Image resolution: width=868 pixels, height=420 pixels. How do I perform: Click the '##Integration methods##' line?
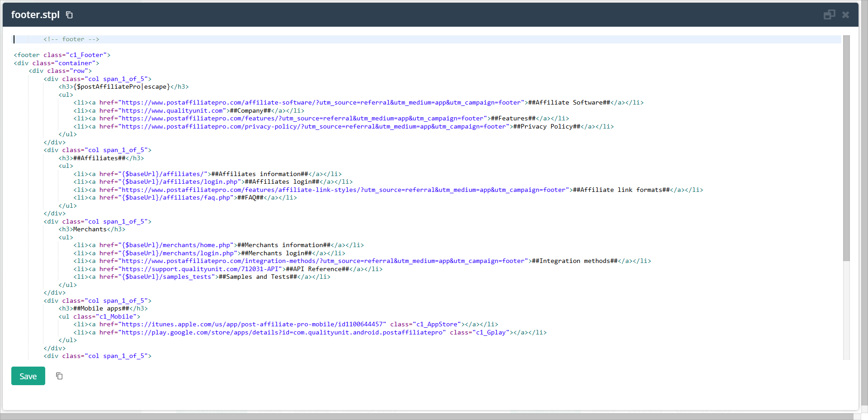click(x=362, y=261)
